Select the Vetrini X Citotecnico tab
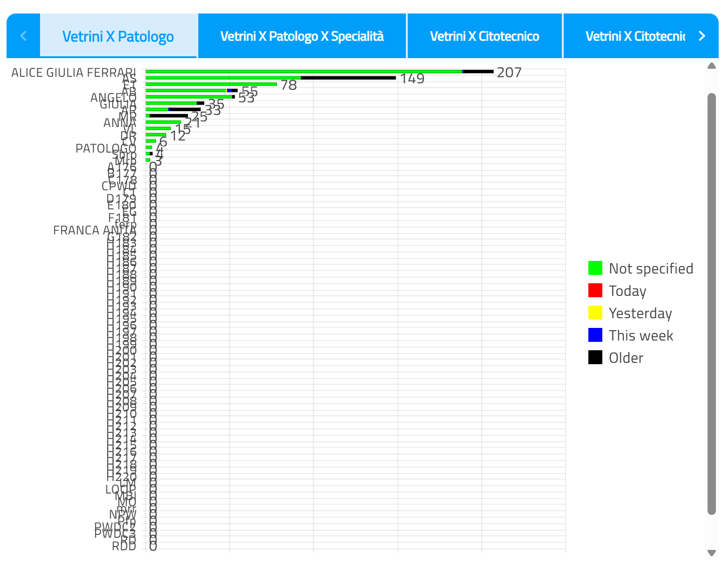The width and height of the screenshot is (728, 567). (x=485, y=36)
